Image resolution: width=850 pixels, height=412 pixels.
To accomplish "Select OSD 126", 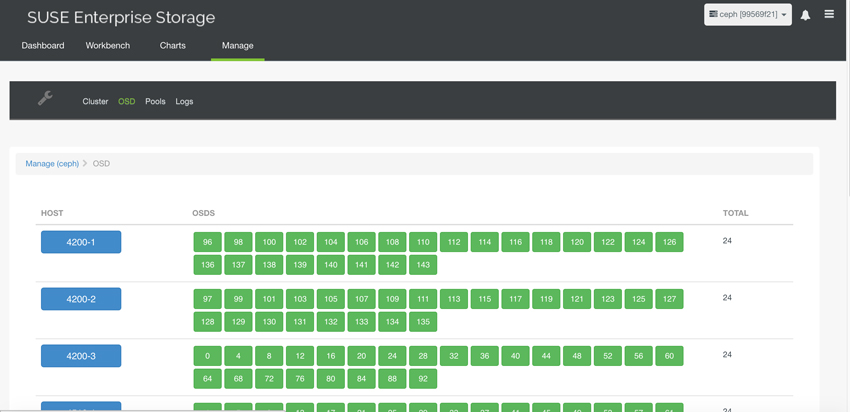I will click(x=669, y=242).
